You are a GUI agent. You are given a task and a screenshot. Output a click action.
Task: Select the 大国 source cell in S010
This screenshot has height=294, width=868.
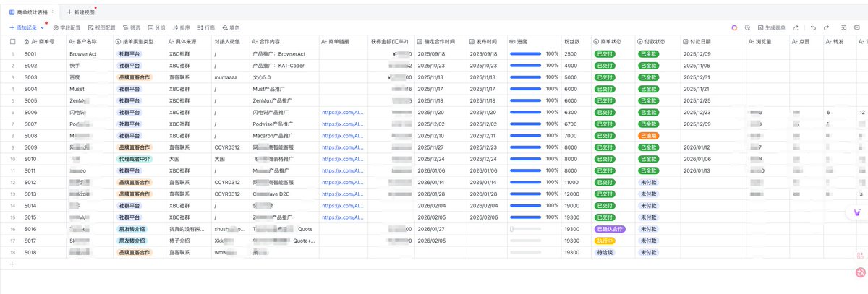[x=189, y=159]
